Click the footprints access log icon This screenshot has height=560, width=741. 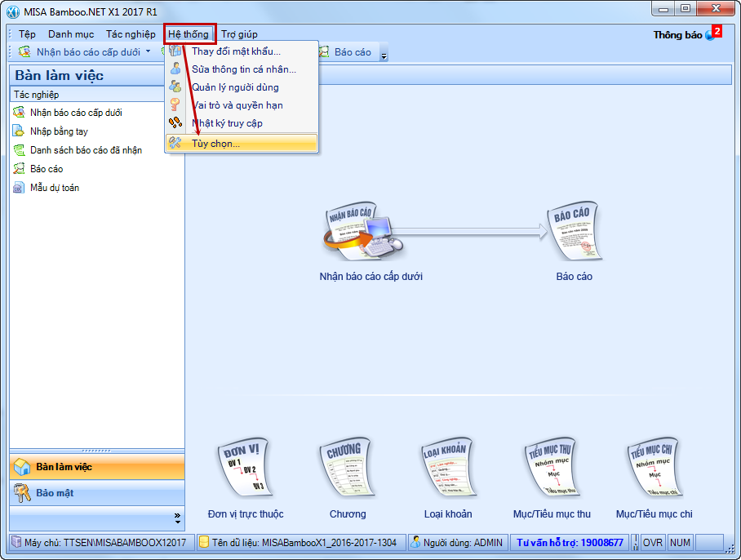point(175,123)
